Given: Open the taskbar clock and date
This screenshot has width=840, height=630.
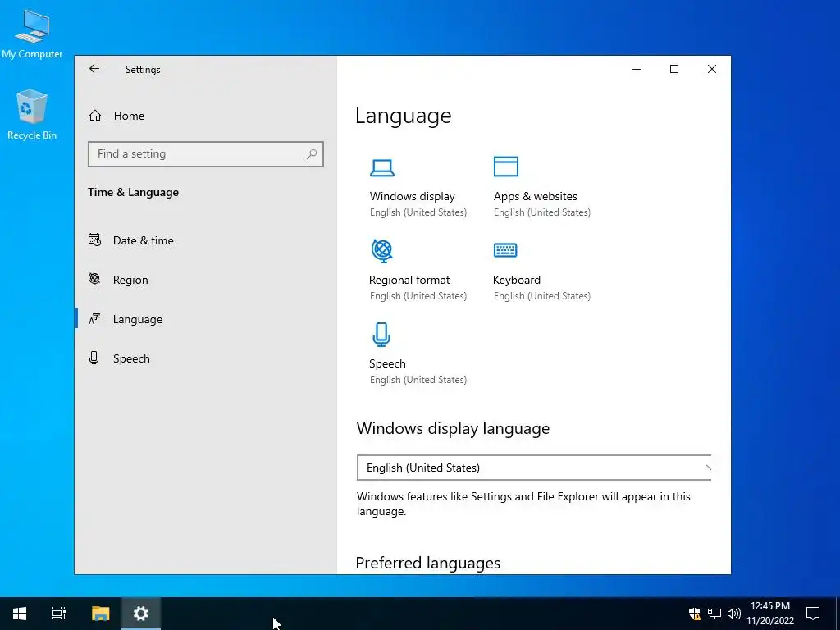Looking at the screenshot, I should click(x=769, y=614).
